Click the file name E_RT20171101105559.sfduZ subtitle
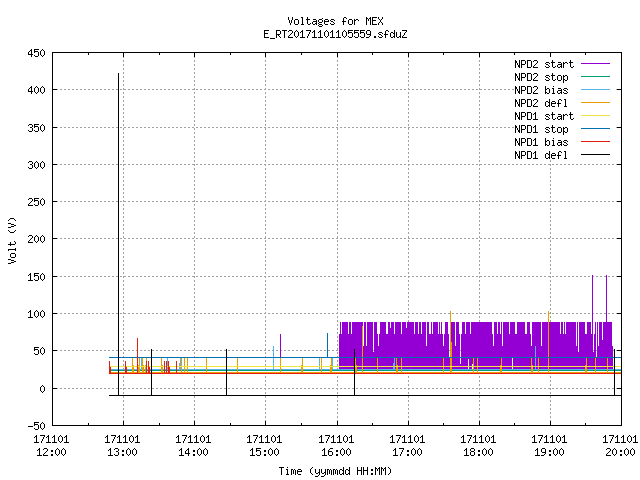 click(336, 34)
